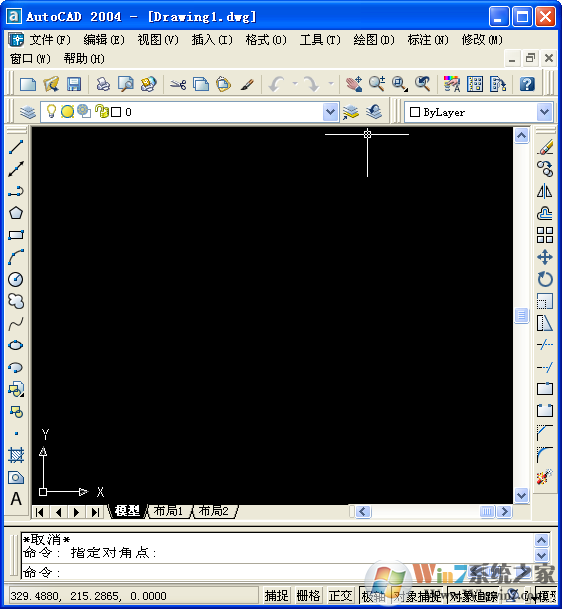This screenshot has width=562, height=609.
Task: Select the Scale tool
Action: coord(545,301)
